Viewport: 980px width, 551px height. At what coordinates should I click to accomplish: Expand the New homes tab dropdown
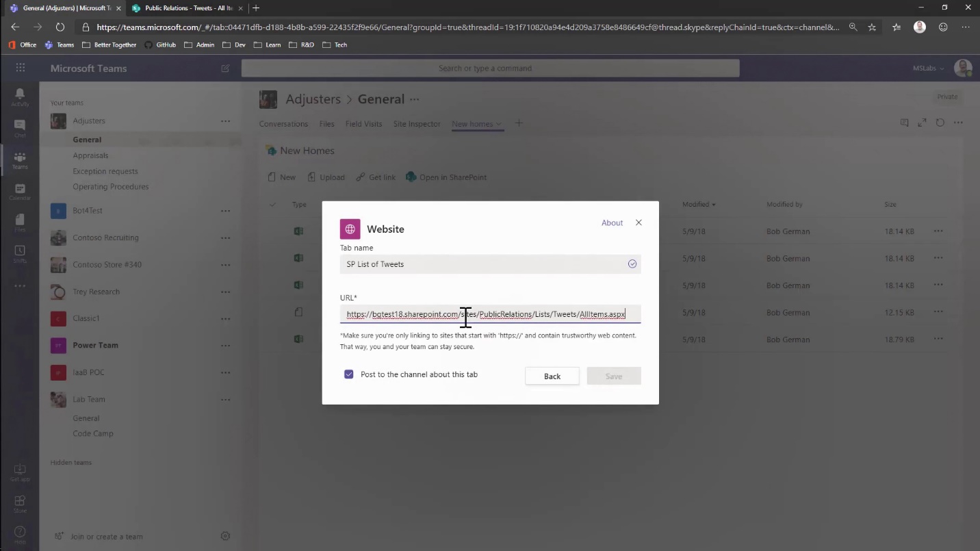499,124
